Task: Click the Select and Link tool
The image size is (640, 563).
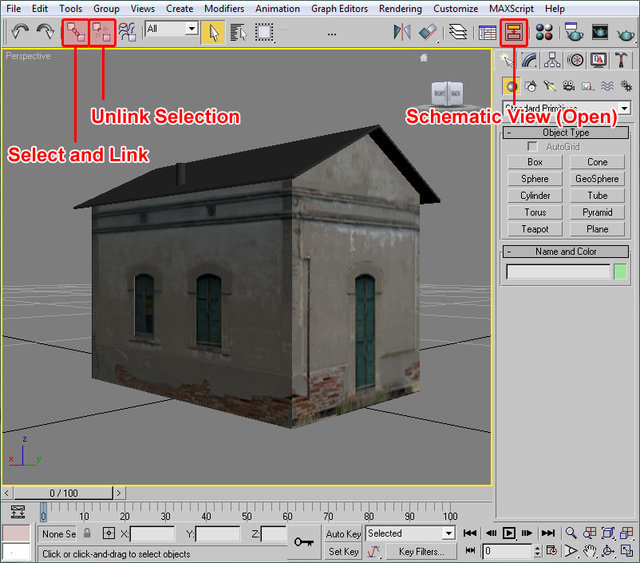Action: [76, 32]
